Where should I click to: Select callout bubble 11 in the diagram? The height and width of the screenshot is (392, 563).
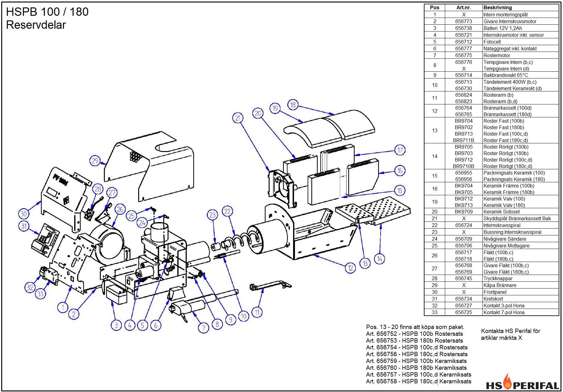click(257, 312)
